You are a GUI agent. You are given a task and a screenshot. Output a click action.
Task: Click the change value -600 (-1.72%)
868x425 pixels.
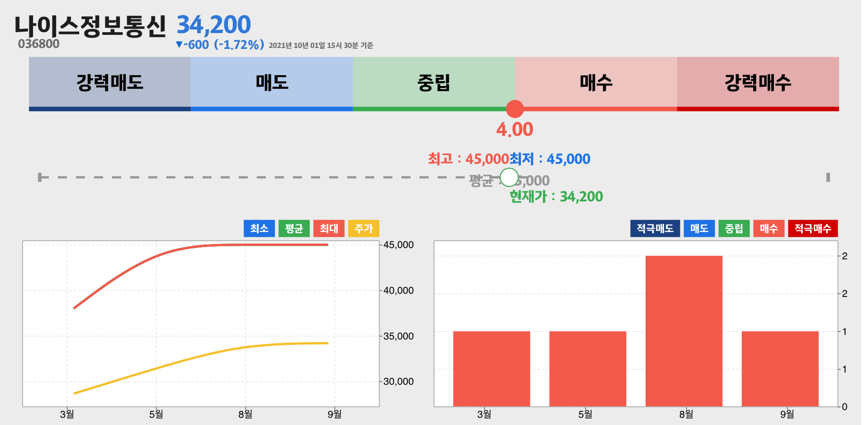point(220,45)
